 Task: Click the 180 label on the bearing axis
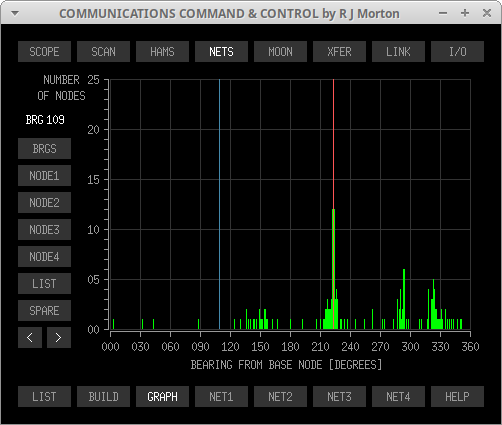click(x=290, y=347)
